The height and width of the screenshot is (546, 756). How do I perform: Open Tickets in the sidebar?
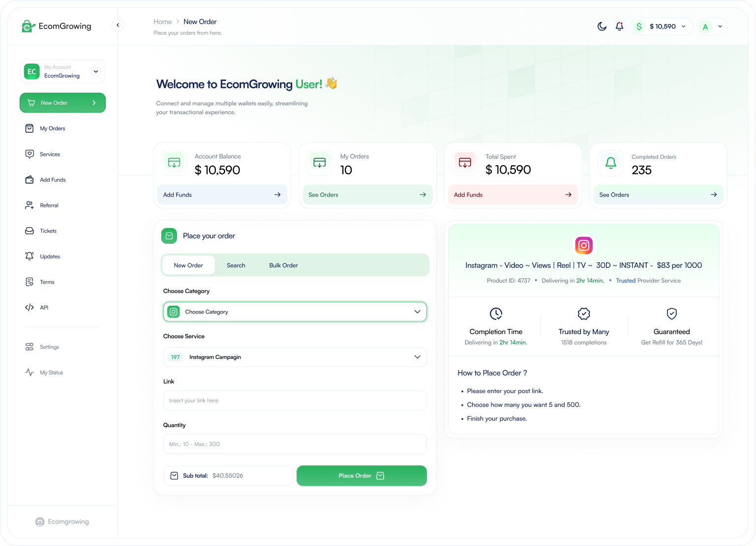pyautogui.click(x=48, y=231)
